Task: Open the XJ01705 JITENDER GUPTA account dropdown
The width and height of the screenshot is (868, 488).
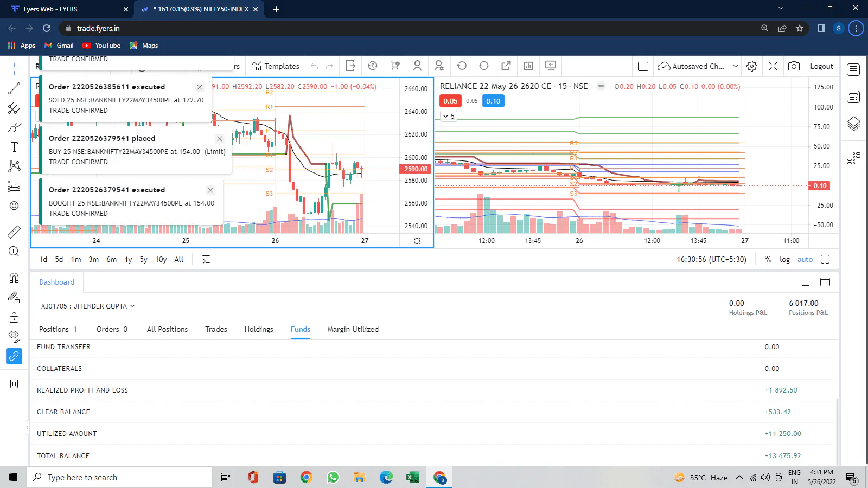Action: point(88,306)
